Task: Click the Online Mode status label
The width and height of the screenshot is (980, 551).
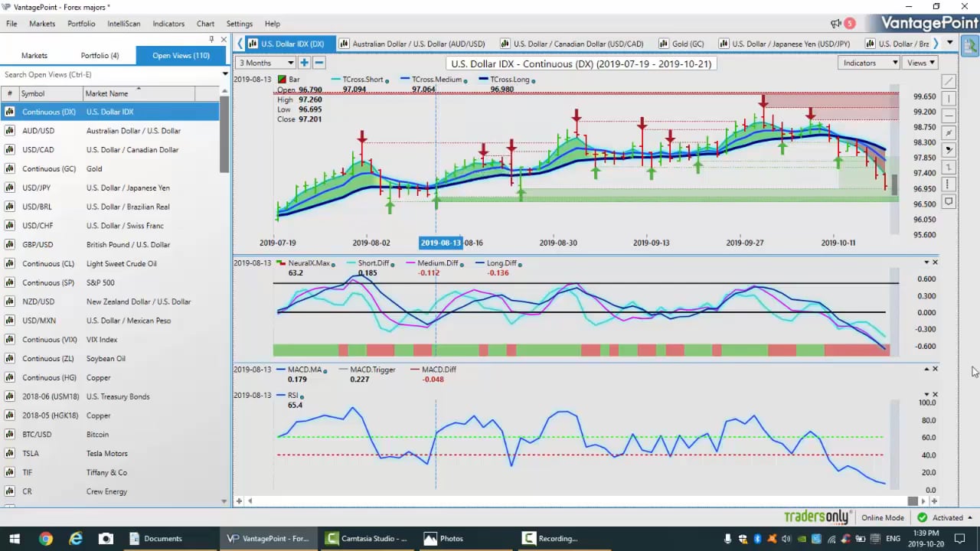Action: coord(882,517)
